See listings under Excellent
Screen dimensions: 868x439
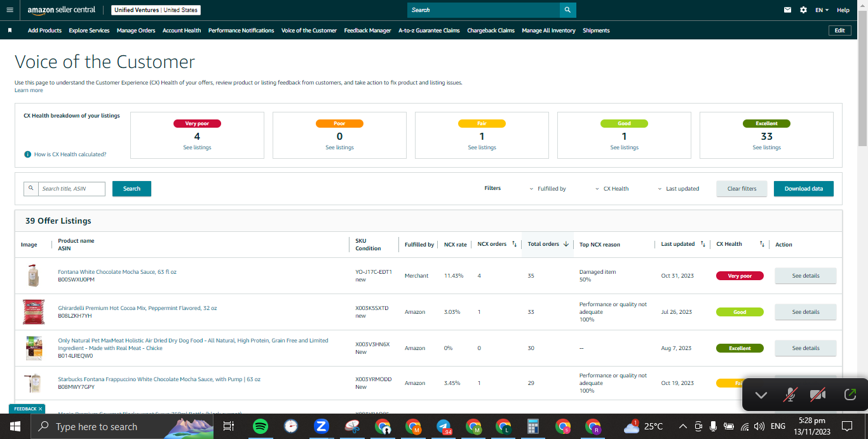767,147
